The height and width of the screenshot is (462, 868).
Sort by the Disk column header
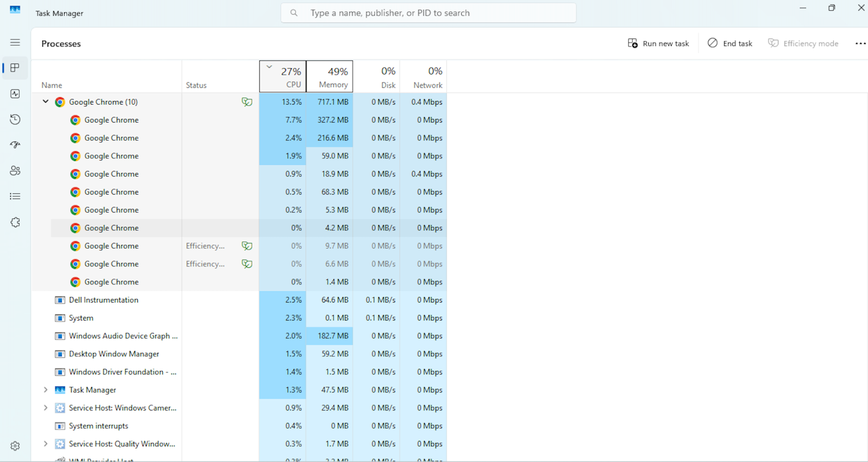tap(376, 76)
